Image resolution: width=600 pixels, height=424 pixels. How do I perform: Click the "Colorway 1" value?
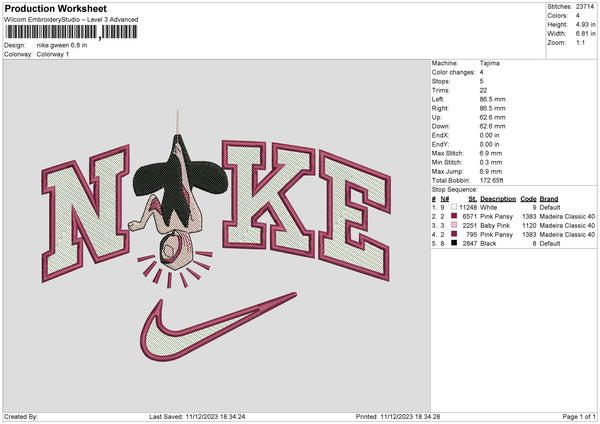[x=53, y=54]
